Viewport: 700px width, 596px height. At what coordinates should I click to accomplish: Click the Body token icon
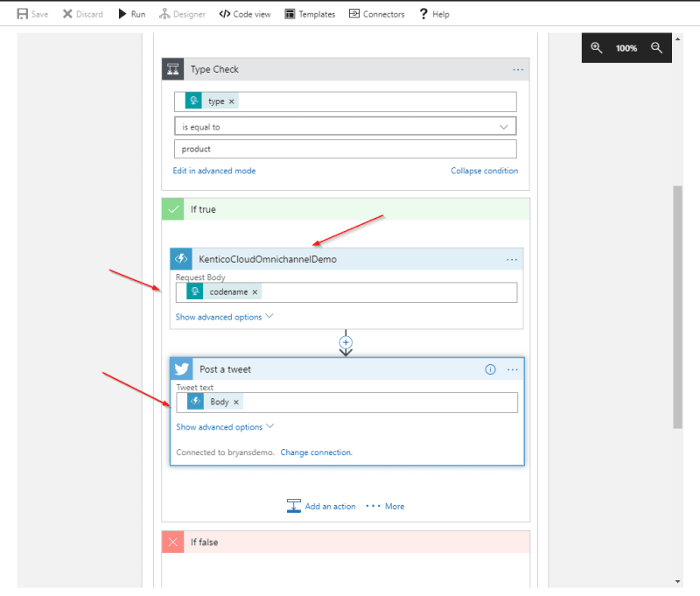[x=195, y=402]
